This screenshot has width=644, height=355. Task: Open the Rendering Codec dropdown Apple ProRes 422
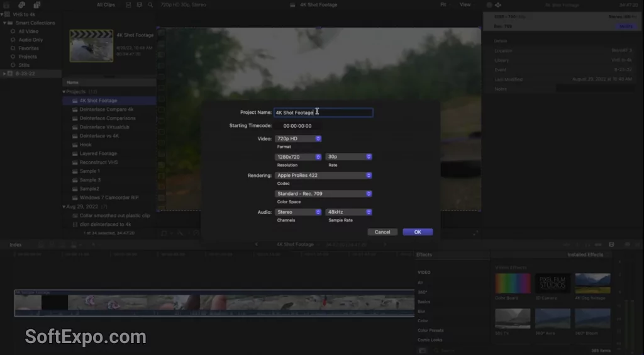(323, 176)
